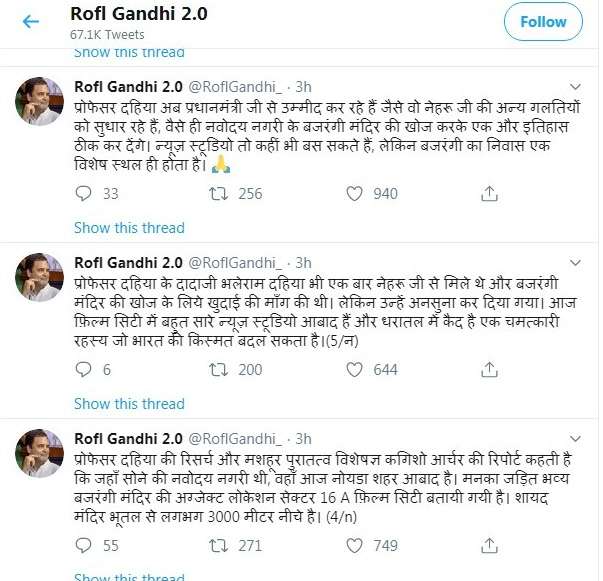
Task: Reply to tweet with 55 comments
Action: coord(83,545)
